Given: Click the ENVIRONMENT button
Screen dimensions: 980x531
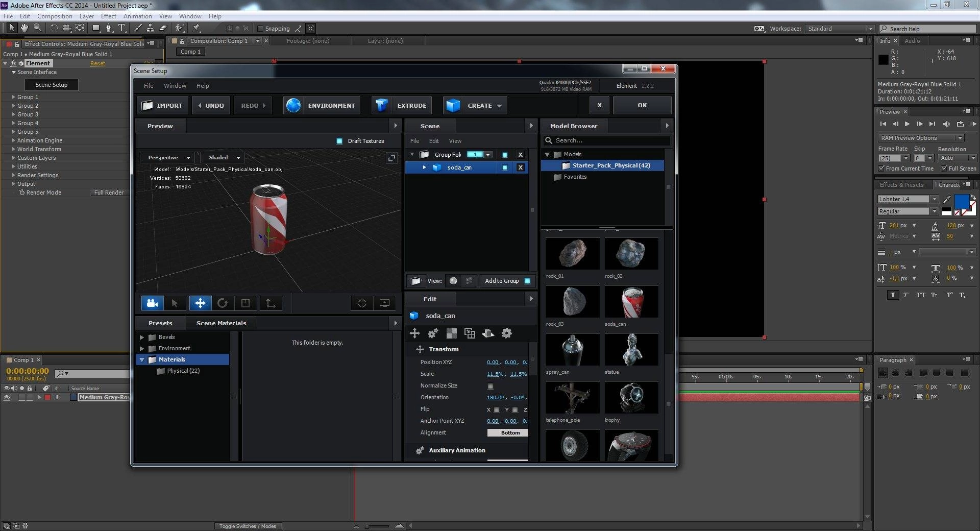Looking at the screenshot, I should tap(322, 106).
